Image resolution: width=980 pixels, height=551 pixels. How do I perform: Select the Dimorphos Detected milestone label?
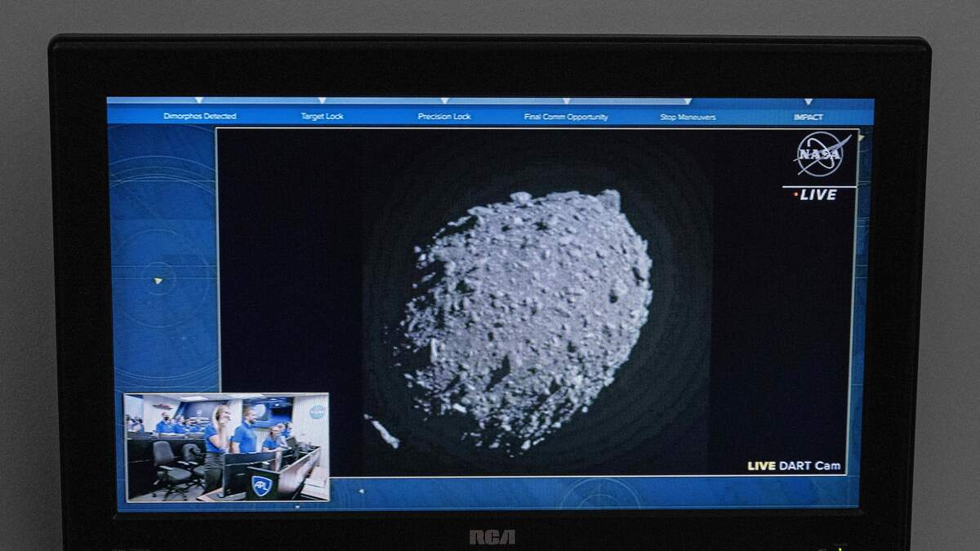click(199, 117)
